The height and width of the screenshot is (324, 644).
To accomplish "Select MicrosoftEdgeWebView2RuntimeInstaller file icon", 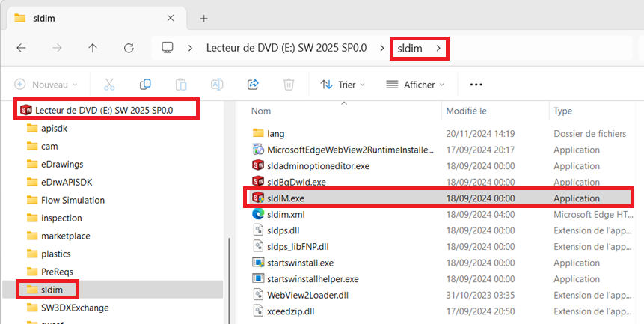I will click(x=258, y=150).
